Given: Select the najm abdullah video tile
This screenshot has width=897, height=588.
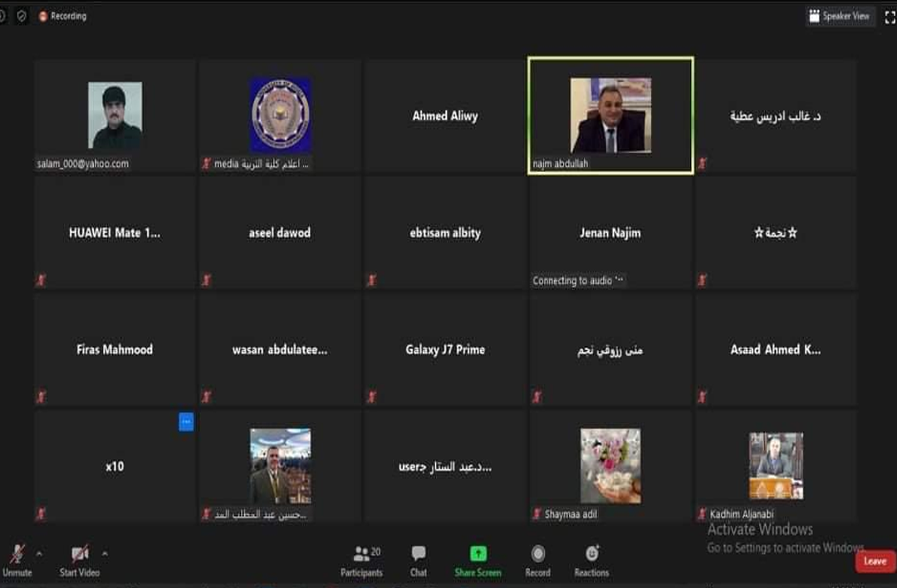Looking at the screenshot, I should coord(610,116).
